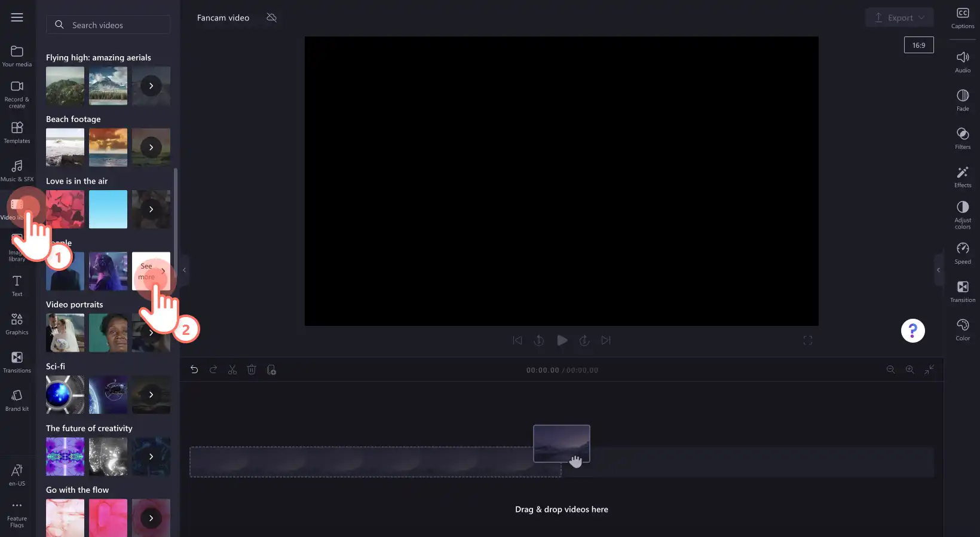Open the Fade panel
This screenshot has width=980, height=537.
(963, 100)
